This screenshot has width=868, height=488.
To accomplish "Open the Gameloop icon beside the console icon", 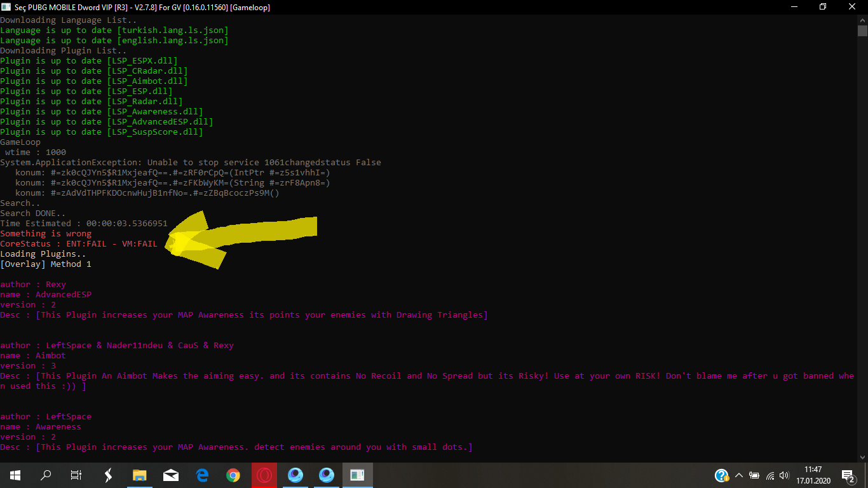I will point(327,475).
